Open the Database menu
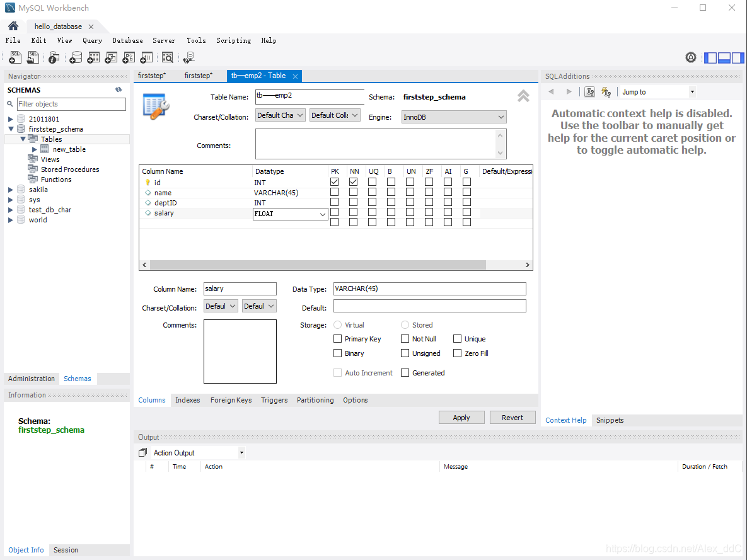Screen dimensions: 747x560 coord(127,40)
